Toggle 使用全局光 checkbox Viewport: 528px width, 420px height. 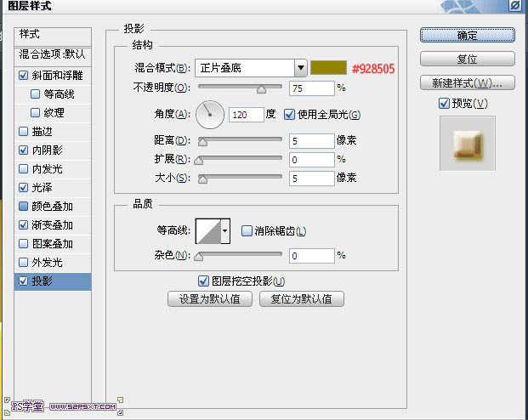[290, 115]
